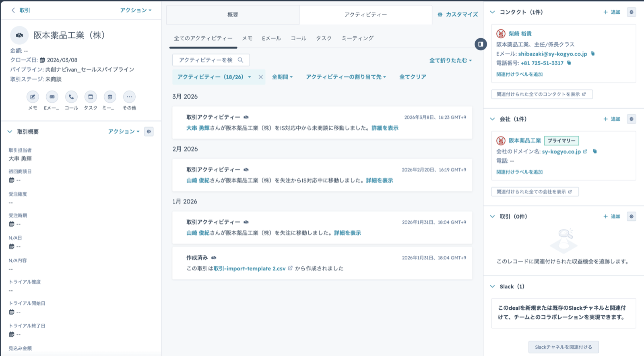Viewport: 644px width, 356px height.
Task: Click the Slackチャネルを関連付ける button
Action: point(563,347)
